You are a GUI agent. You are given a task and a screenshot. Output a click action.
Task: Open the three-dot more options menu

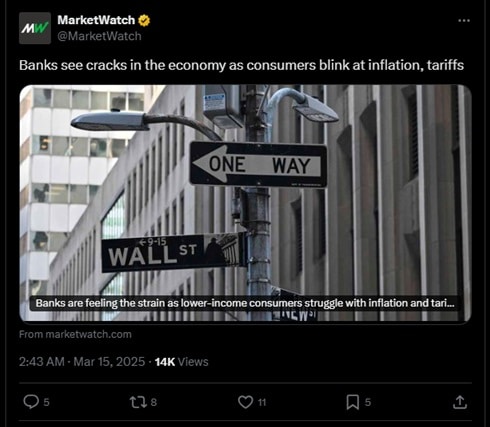(464, 21)
